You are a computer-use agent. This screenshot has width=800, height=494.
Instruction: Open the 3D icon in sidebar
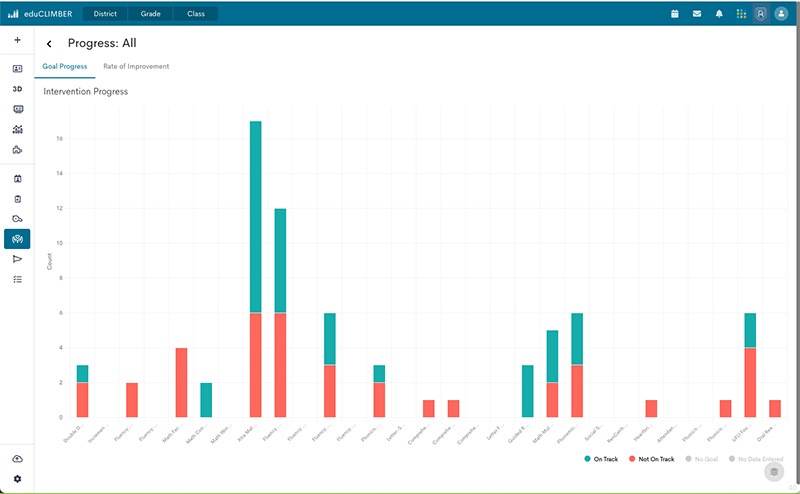pos(17,89)
